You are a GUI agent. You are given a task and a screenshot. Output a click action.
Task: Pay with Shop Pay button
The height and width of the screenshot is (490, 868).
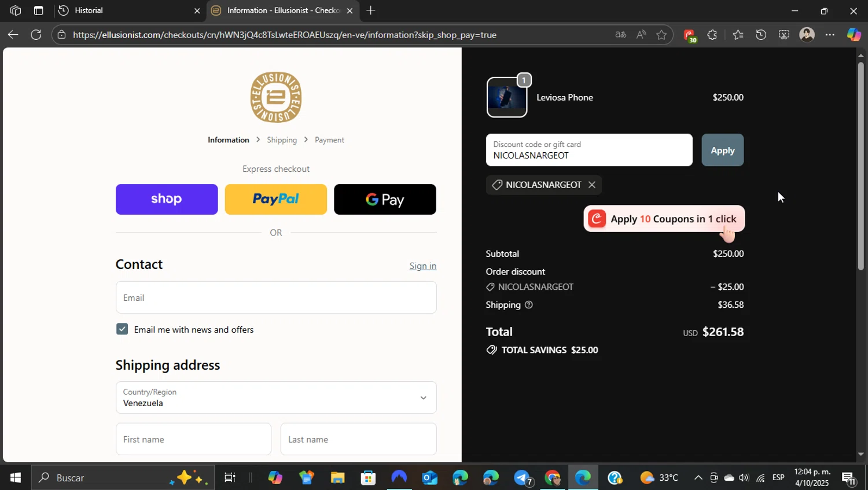click(167, 199)
